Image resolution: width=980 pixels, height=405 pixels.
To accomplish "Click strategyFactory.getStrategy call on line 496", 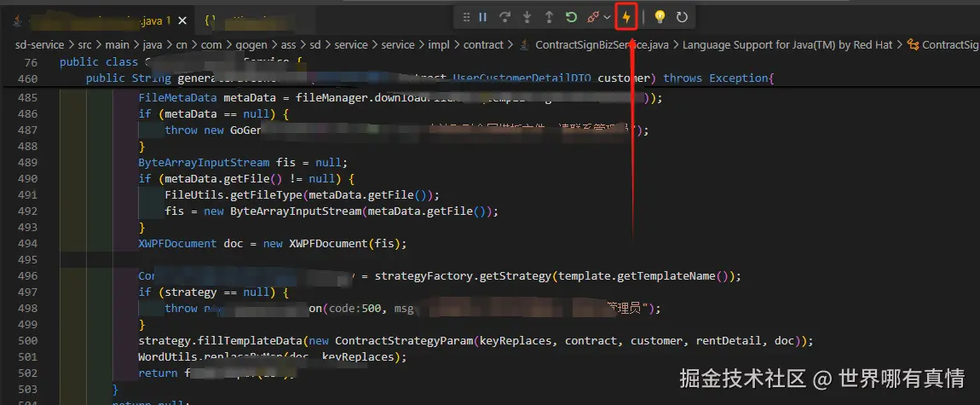I will 464,275.
